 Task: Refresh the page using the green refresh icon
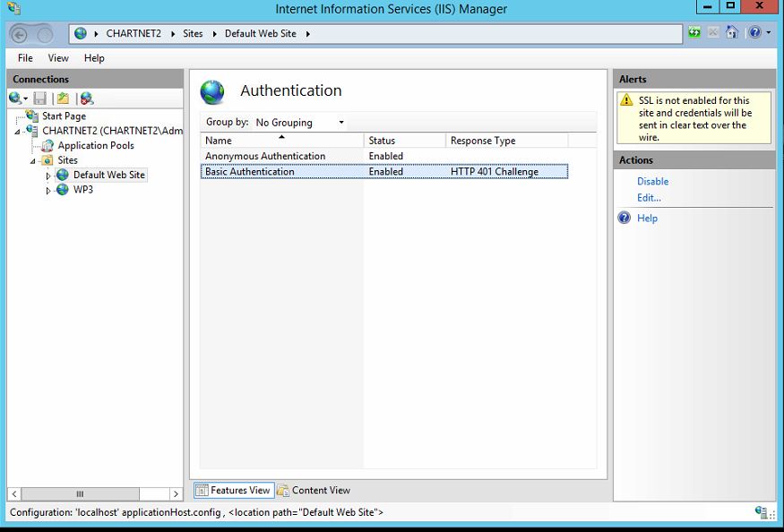tap(694, 32)
